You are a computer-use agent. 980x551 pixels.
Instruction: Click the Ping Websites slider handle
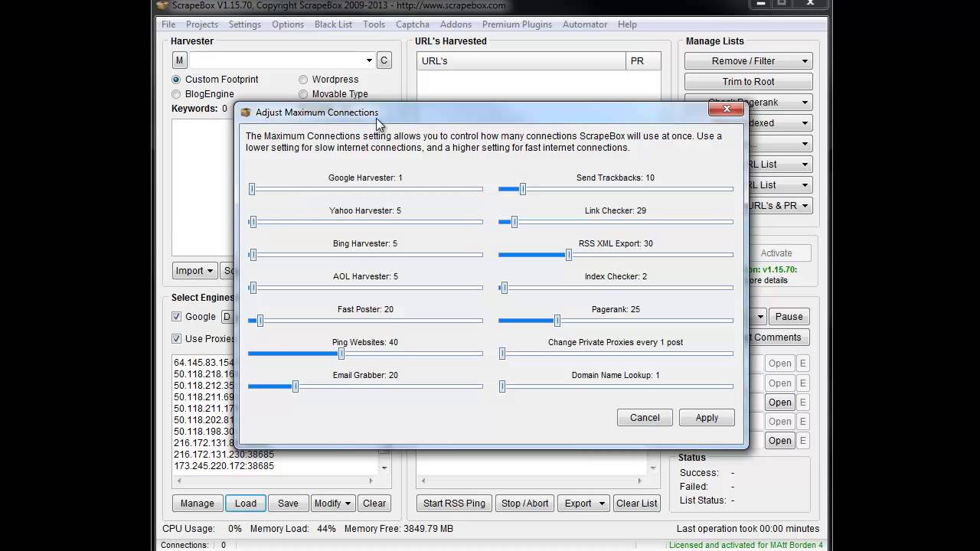[x=341, y=354]
